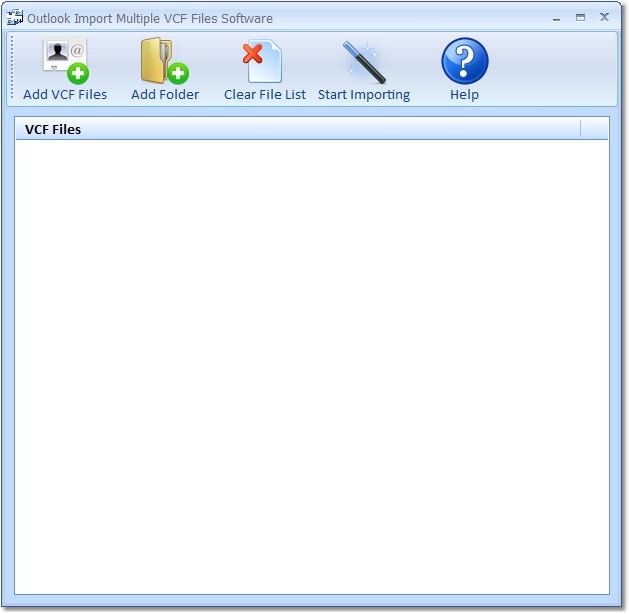629x614 pixels.
Task: Click the Start Importing wand icon
Action: [364, 61]
